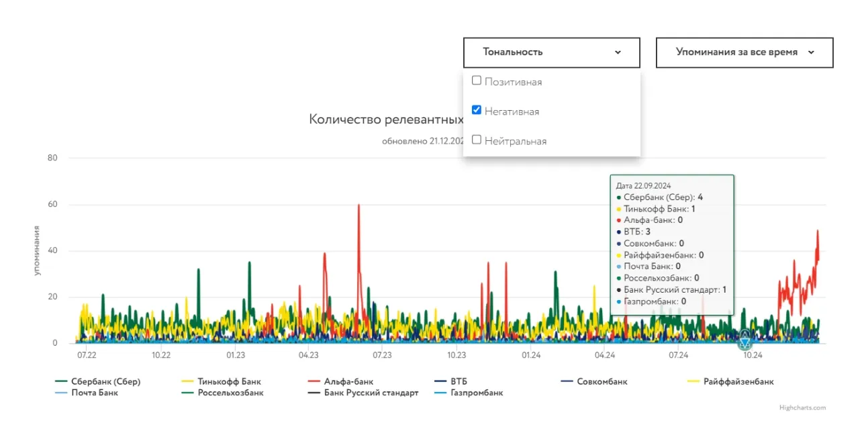The image size is (868, 439).
Task: Click the tooltip row Сбербанк (Сбер): 4
Action: click(659, 197)
